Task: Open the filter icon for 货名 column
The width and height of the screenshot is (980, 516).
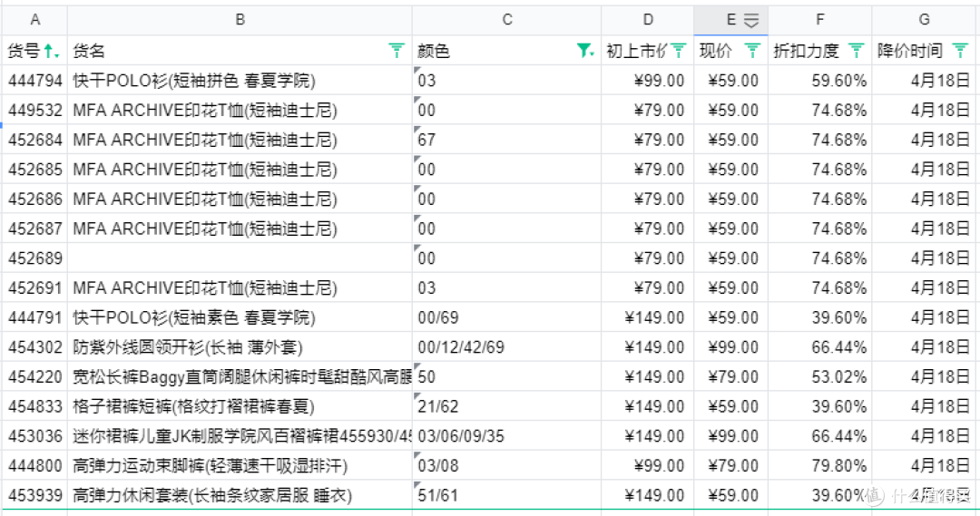Action: point(397,51)
